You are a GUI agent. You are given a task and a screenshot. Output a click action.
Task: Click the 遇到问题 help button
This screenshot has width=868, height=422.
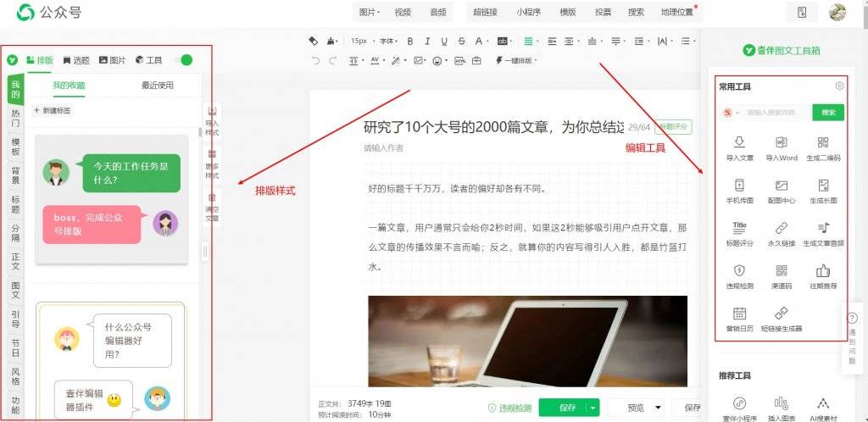[852, 338]
